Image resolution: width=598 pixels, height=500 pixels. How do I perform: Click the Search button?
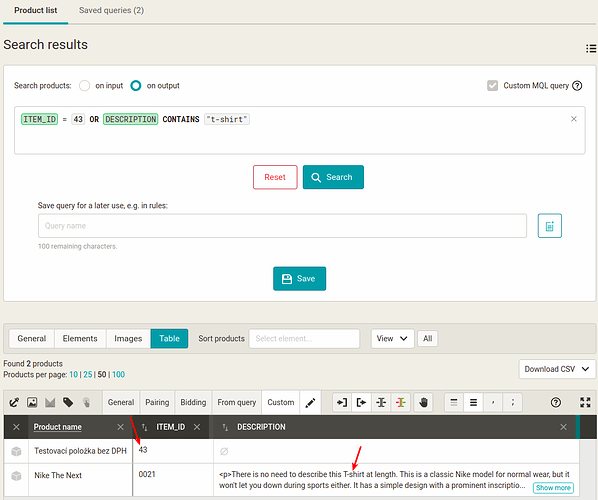[333, 177]
